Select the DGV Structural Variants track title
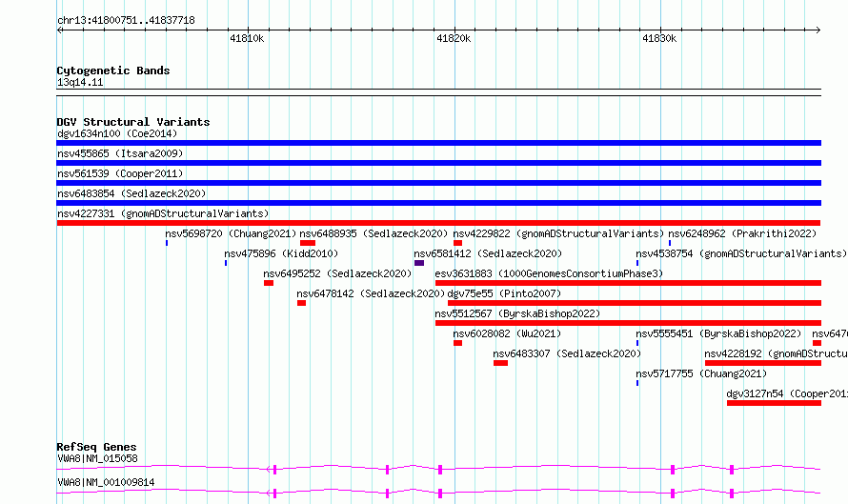Viewport: 848px width, 504px height. click(x=133, y=122)
